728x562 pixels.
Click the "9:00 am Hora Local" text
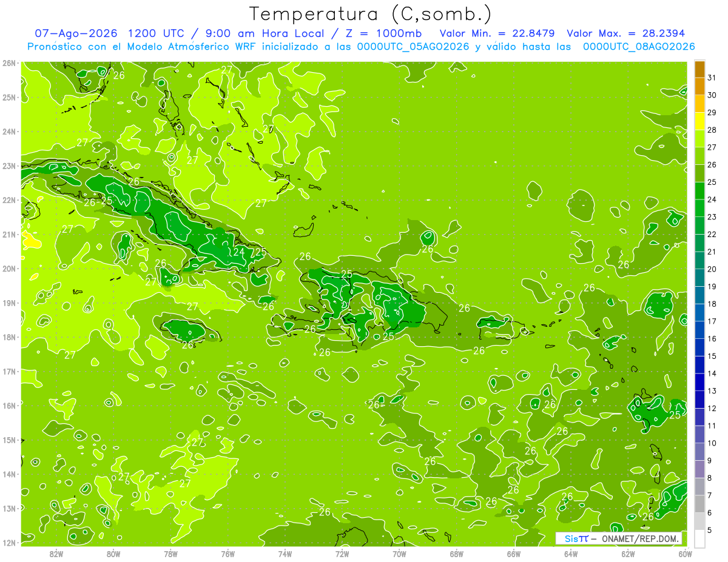(263, 33)
